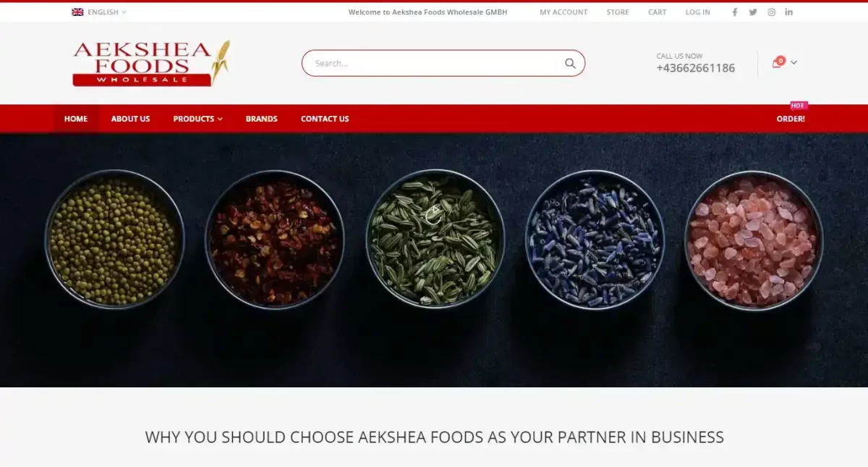Click the Log In link

[x=697, y=12]
